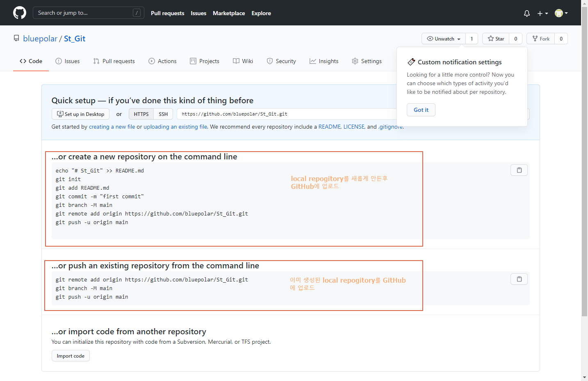Screen dimensions: 588x381
Task: Click the stargazers count next to Star
Action: pyautogui.click(x=516, y=39)
